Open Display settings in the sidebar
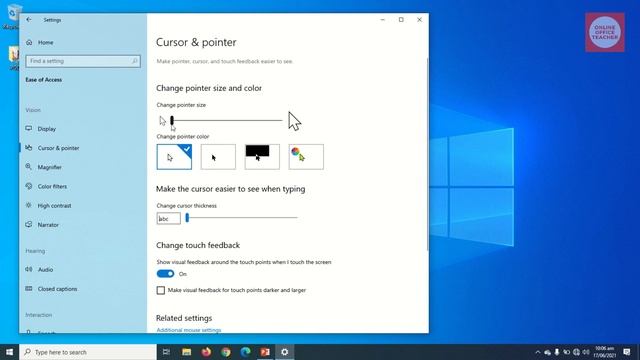This screenshot has width=640, height=360. 47,129
